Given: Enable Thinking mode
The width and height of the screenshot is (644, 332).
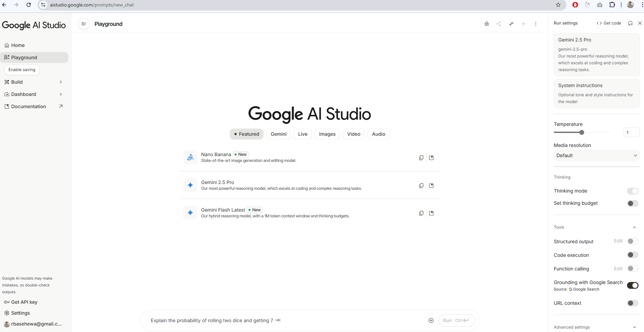Looking at the screenshot, I should click(633, 191).
